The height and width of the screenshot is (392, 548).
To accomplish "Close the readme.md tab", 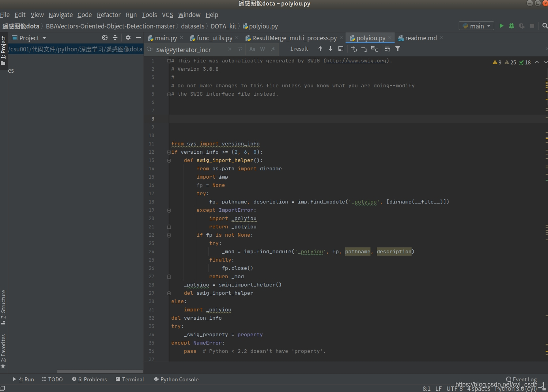I will [x=441, y=38].
